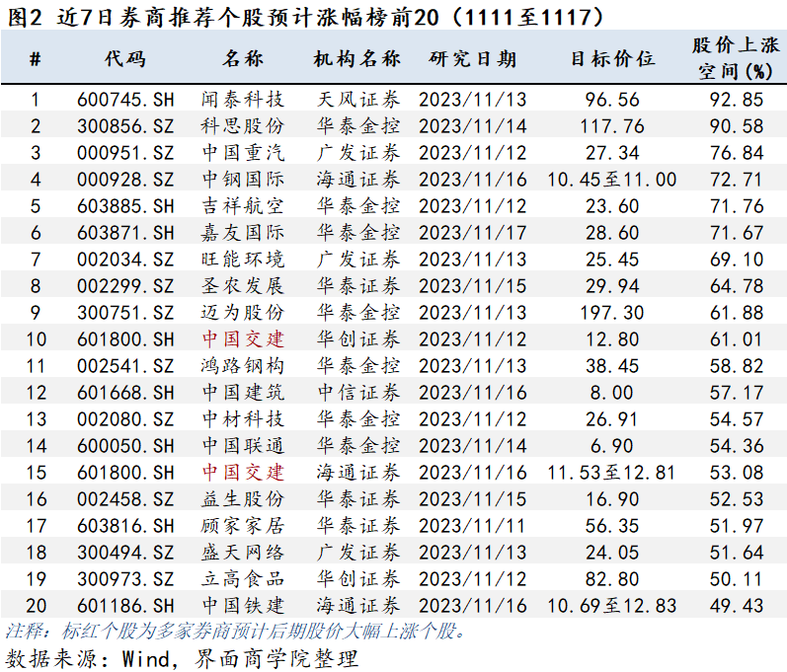Click 中信证券 institution cell
Viewport: 787px width, 672px height.
tap(358, 392)
